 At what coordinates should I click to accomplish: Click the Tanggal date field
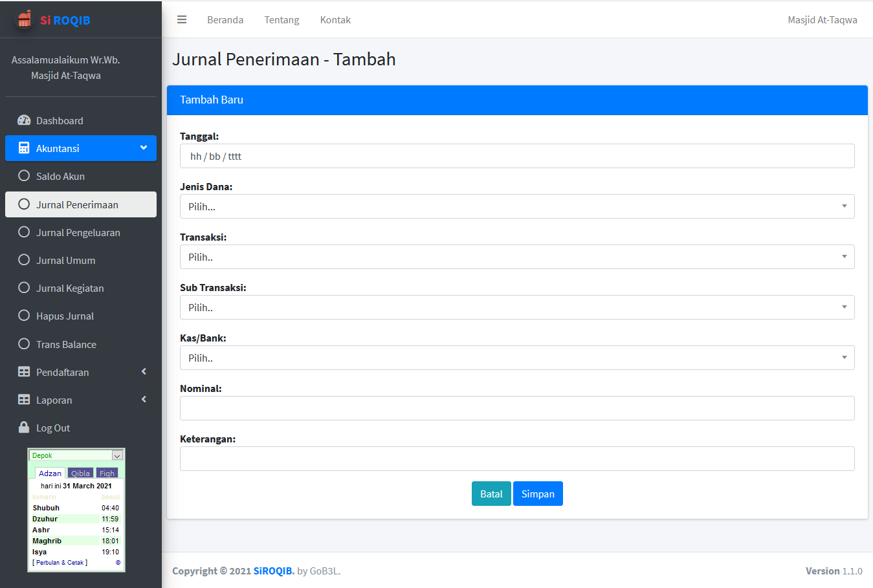516,156
